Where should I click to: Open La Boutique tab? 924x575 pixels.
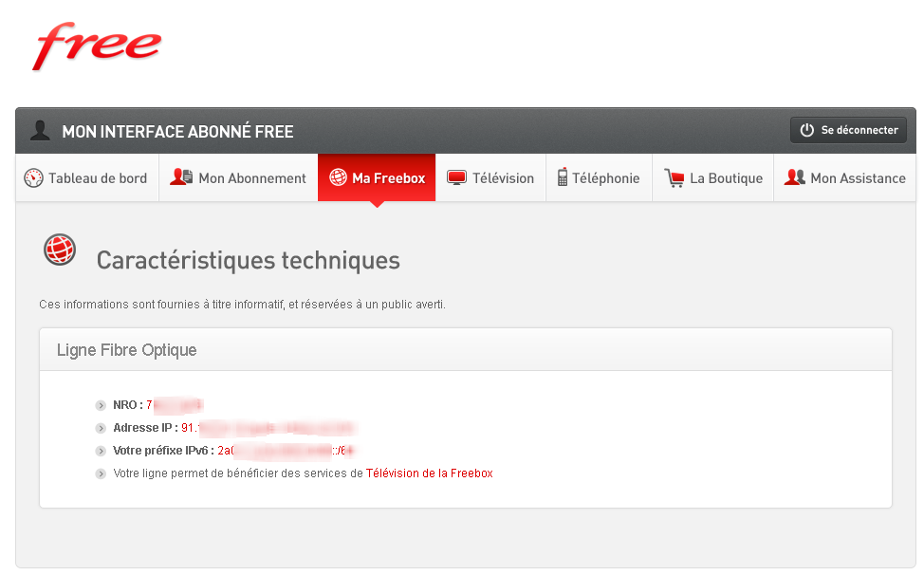click(x=713, y=178)
